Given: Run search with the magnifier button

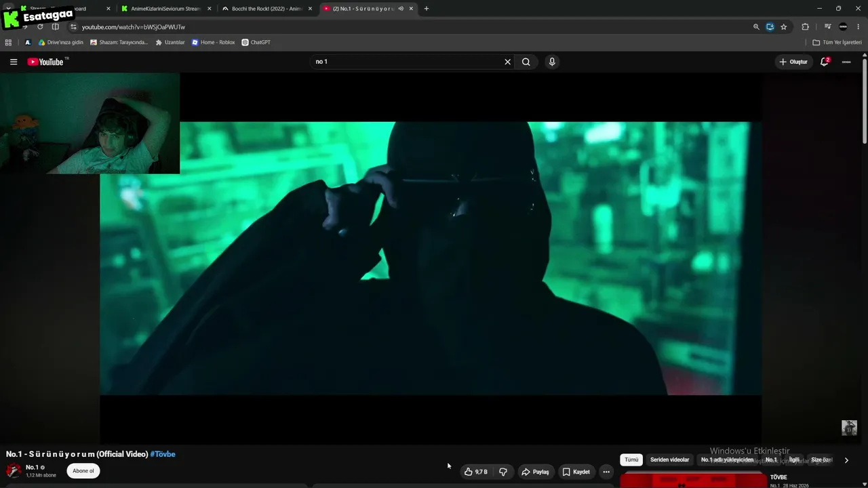Looking at the screenshot, I should click(526, 62).
